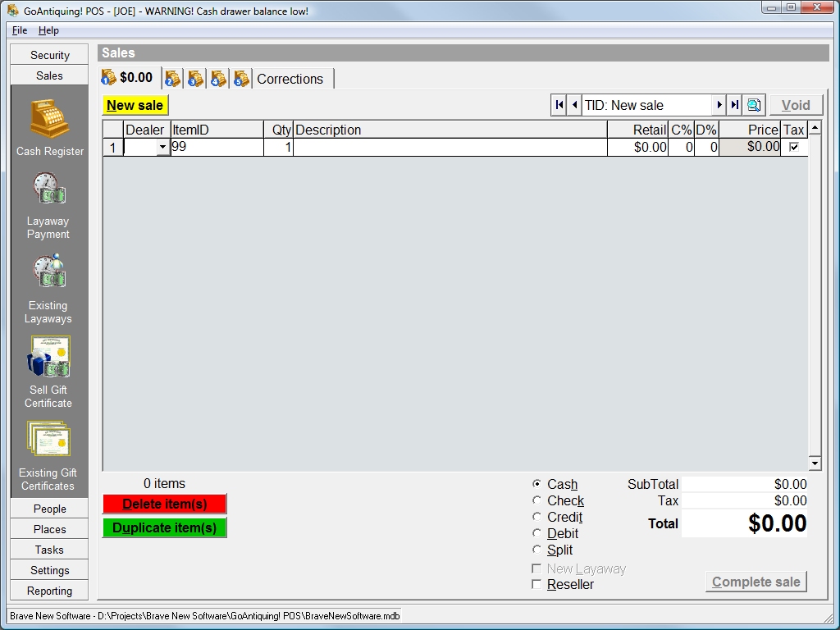Click the green Duplicate item(s) button
Viewport: 840px width, 630px height.
coord(164,527)
